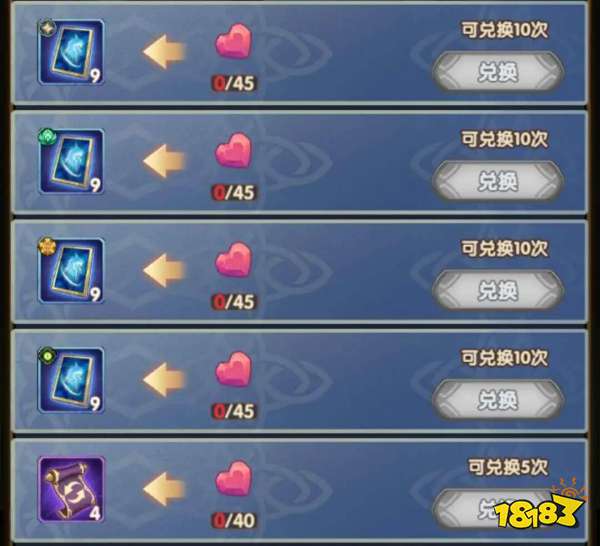Tap the pink heart in the fourth row
600x546 pixels.
point(233,369)
